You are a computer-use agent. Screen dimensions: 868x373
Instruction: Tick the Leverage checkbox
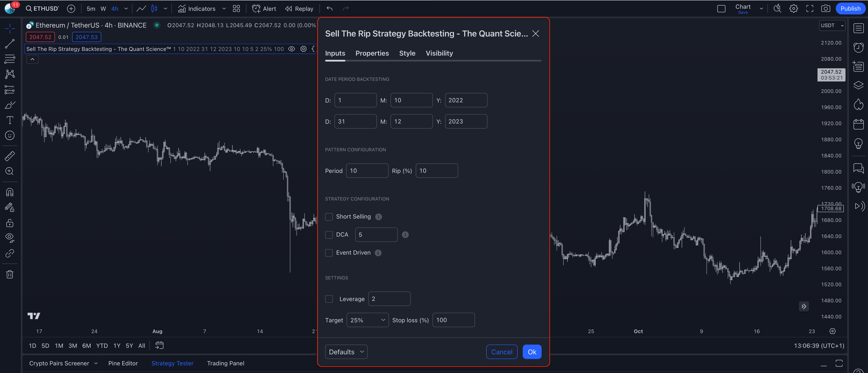coord(329,299)
